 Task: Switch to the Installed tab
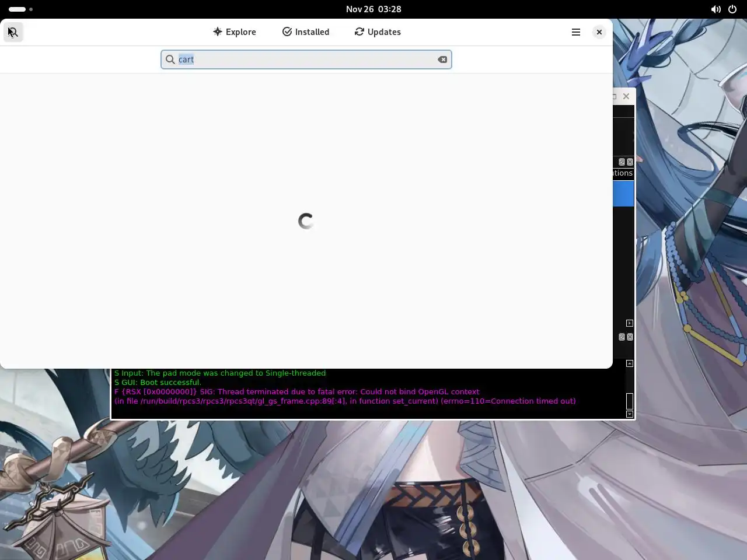tap(306, 32)
